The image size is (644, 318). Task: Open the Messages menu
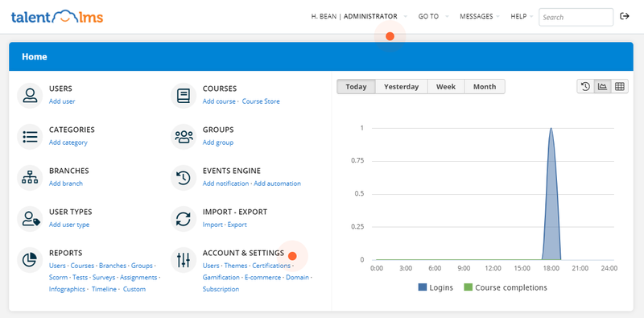click(x=479, y=16)
